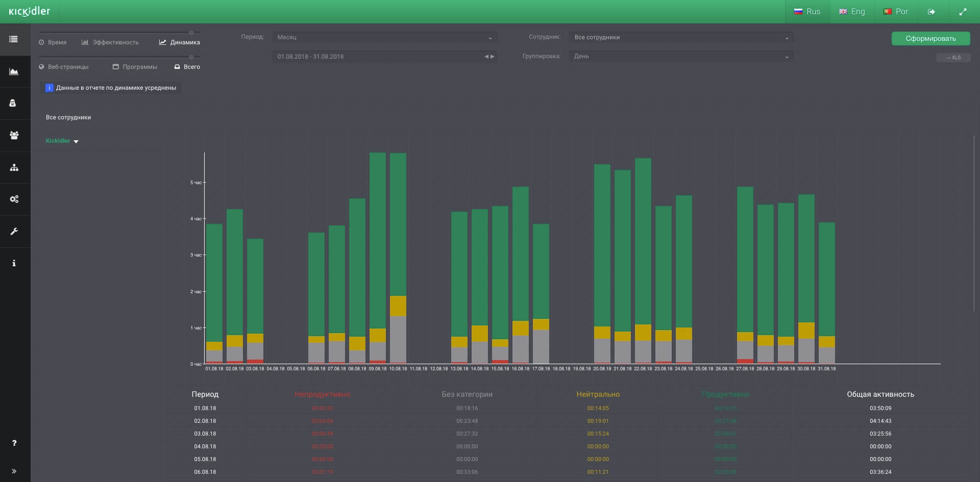
Task: Click the Все сотрудники heading
Action: (68, 117)
